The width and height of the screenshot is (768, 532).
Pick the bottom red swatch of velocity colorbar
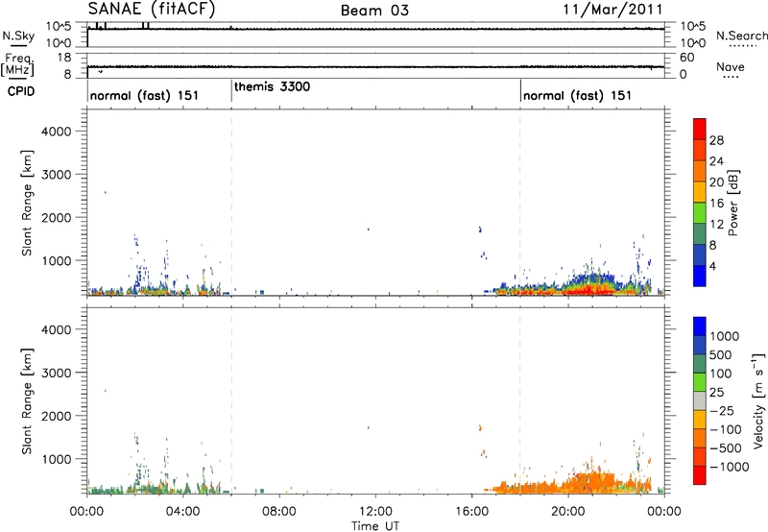pos(700,475)
